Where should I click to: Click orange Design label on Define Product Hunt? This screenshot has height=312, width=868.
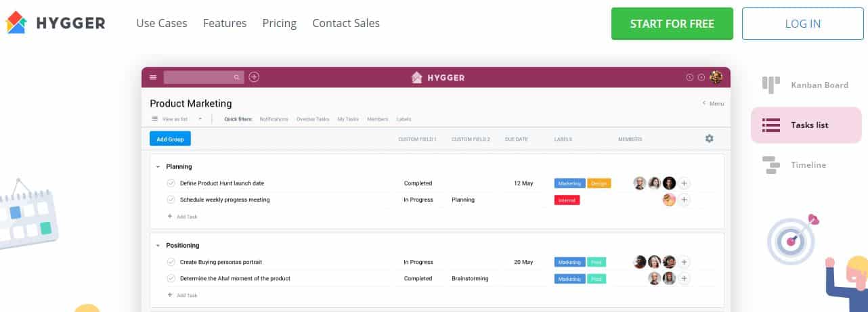coord(599,183)
